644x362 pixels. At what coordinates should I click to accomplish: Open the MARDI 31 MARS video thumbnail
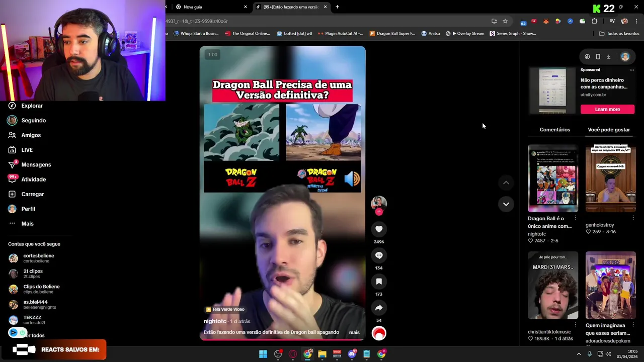click(x=552, y=286)
